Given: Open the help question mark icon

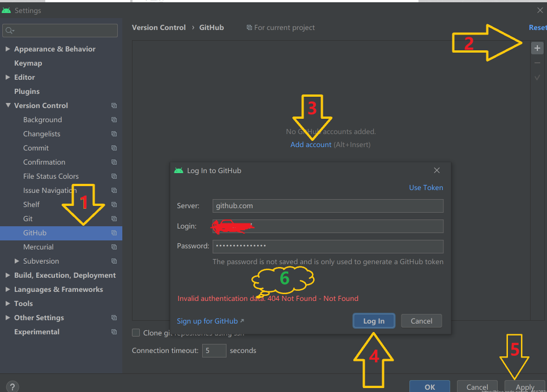Looking at the screenshot, I should [12, 386].
